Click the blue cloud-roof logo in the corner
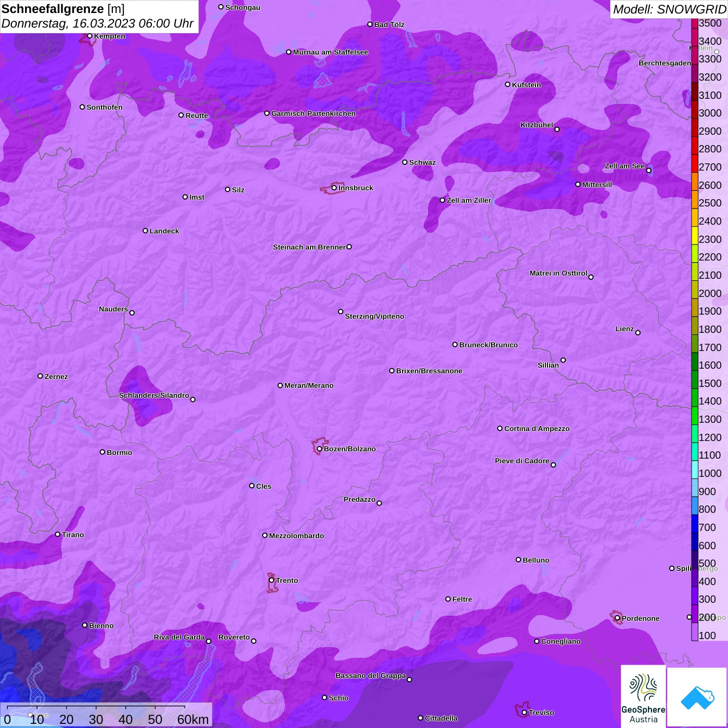728x728 pixels. (697, 698)
